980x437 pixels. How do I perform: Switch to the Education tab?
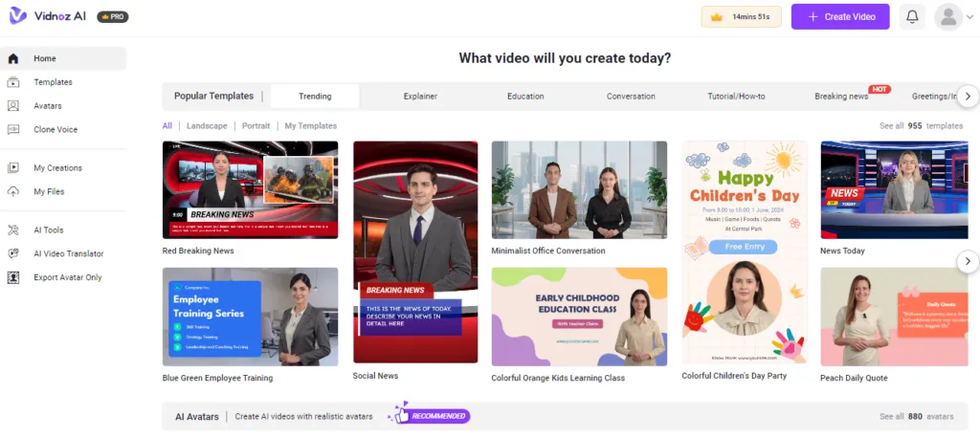coord(525,97)
